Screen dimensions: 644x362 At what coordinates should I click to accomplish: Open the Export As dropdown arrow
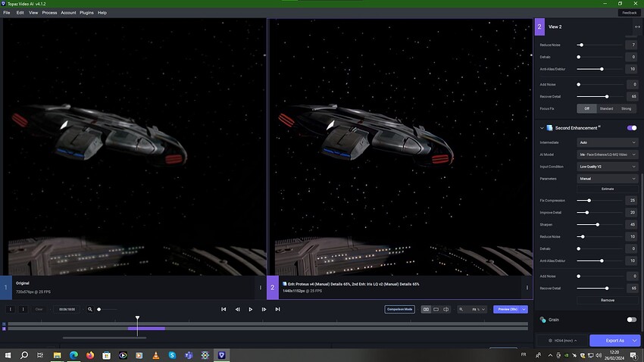[x=635, y=341]
